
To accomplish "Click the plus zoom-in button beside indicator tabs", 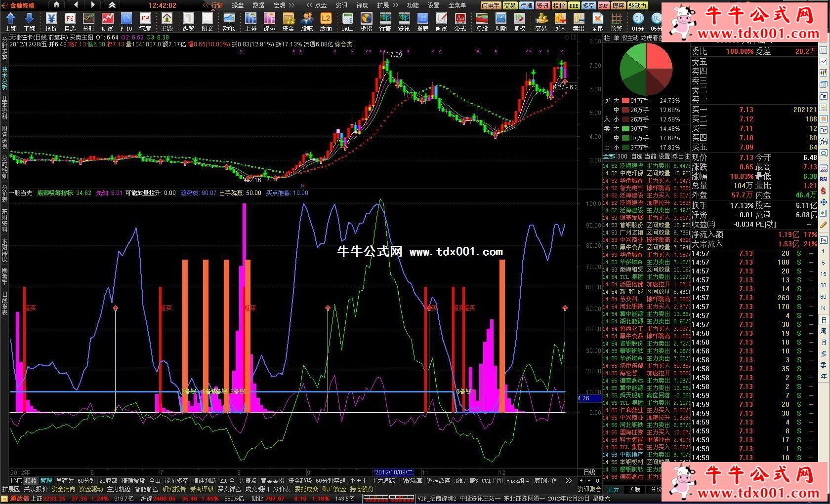I will (581, 480).
